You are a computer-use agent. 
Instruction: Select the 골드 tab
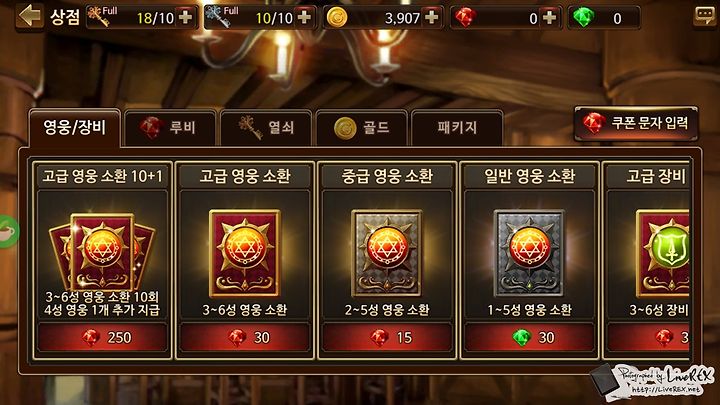click(362, 128)
